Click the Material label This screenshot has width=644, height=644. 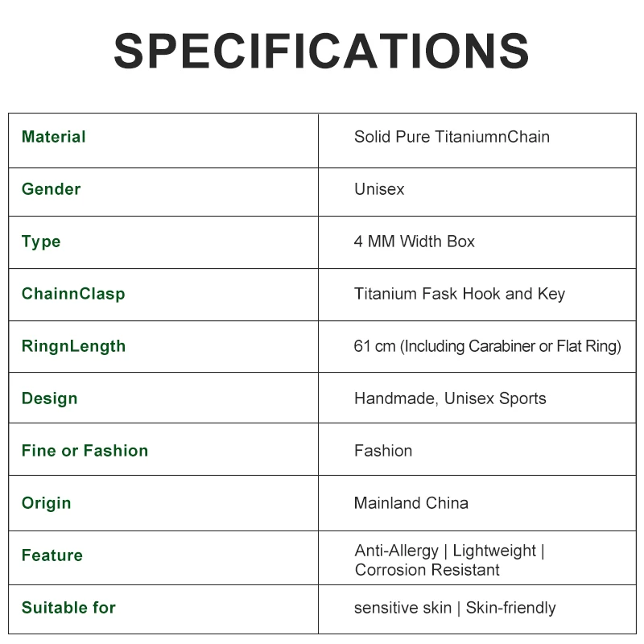(x=54, y=137)
